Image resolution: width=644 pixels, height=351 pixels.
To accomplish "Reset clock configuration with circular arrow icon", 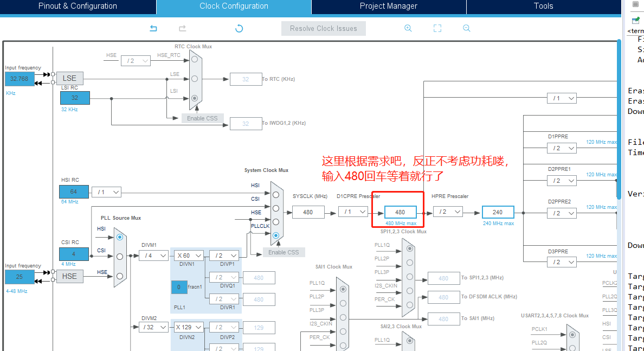I will click(x=239, y=28).
